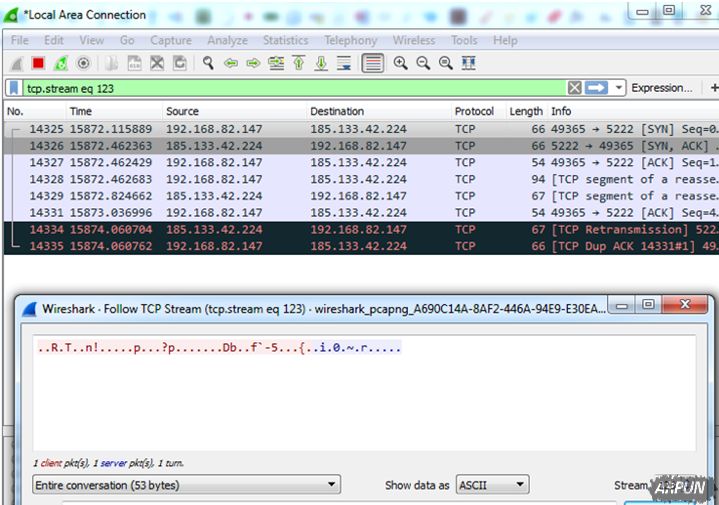The height and width of the screenshot is (505, 719).
Task: Click the tcp.stream eq 123 filter field
Action: tap(290, 88)
